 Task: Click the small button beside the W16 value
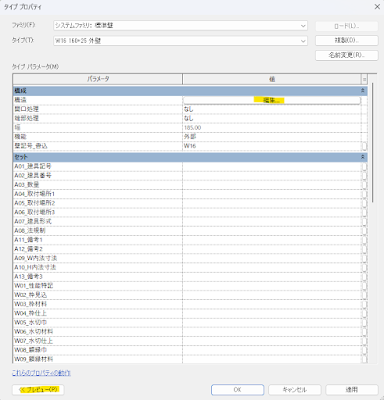pos(365,146)
